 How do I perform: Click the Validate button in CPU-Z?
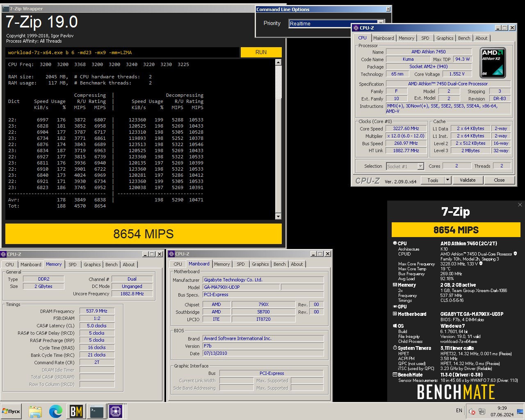(x=468, y=180)
